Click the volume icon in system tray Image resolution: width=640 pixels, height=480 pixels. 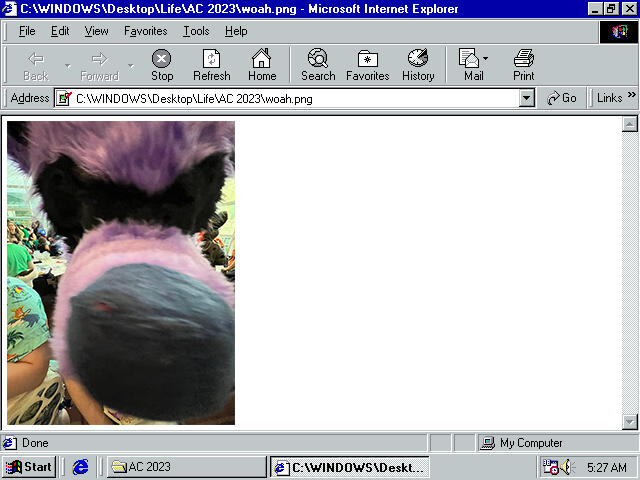tap(567, 467)
